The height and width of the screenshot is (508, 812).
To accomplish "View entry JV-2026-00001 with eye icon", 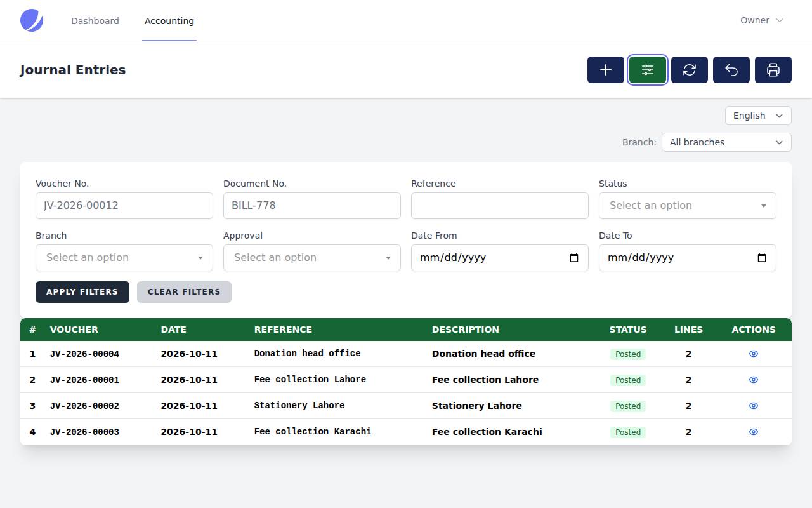I will [754, 380].
